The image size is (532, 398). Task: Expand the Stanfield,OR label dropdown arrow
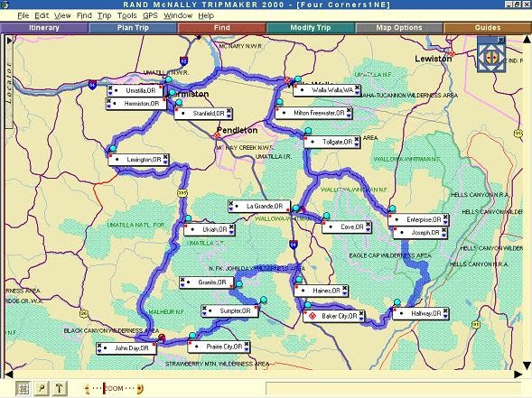(x=229, y=116)
